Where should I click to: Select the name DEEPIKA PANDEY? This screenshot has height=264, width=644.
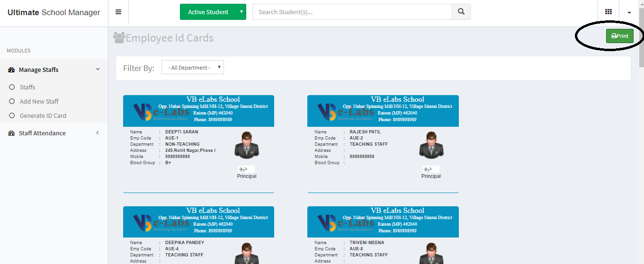(185, 243)
